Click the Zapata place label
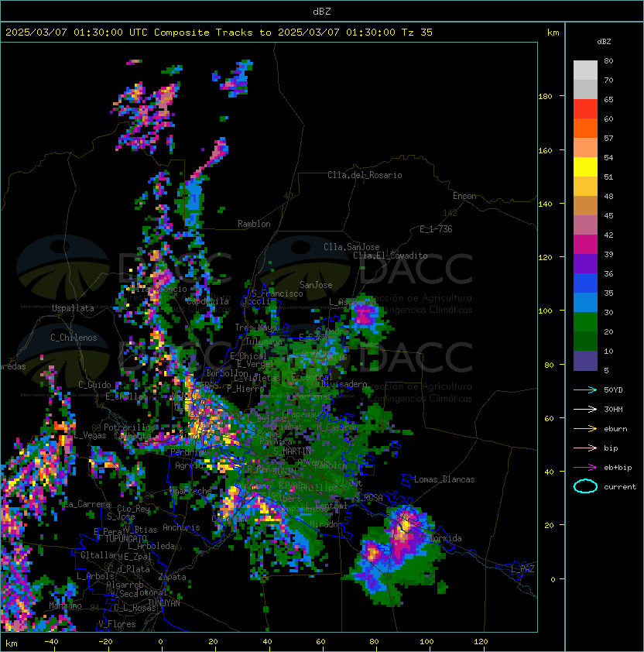 [172, 577]
